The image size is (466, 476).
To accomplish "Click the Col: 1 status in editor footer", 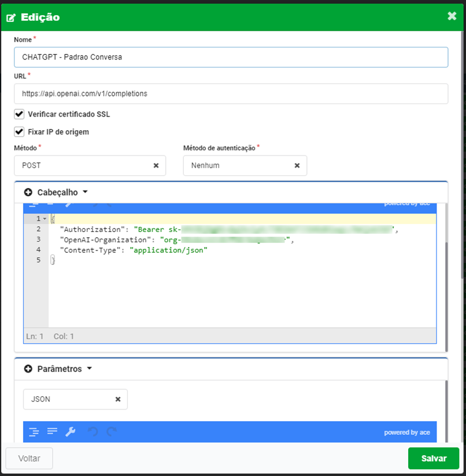I will 64,337.
